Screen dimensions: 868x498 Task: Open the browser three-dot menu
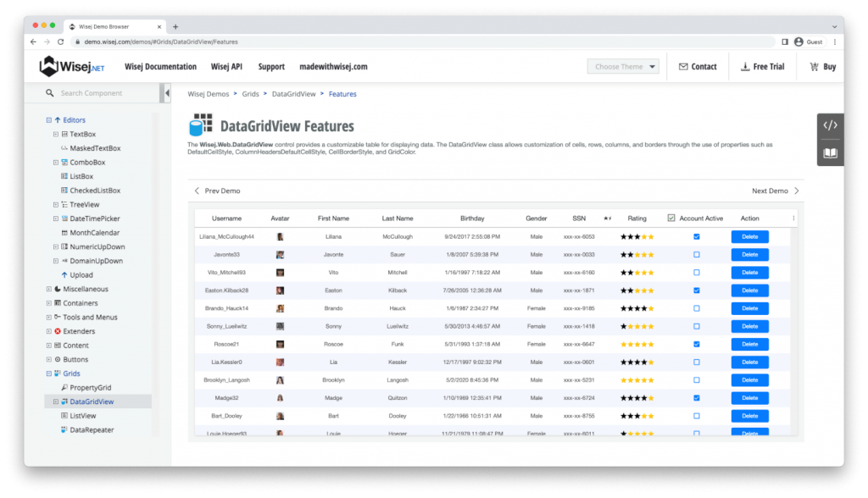point(835,42)
